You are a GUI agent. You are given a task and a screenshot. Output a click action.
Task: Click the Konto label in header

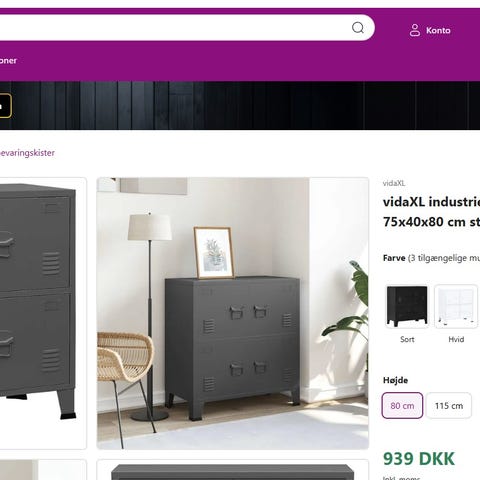pyautogui.click(x=438, y=30)
